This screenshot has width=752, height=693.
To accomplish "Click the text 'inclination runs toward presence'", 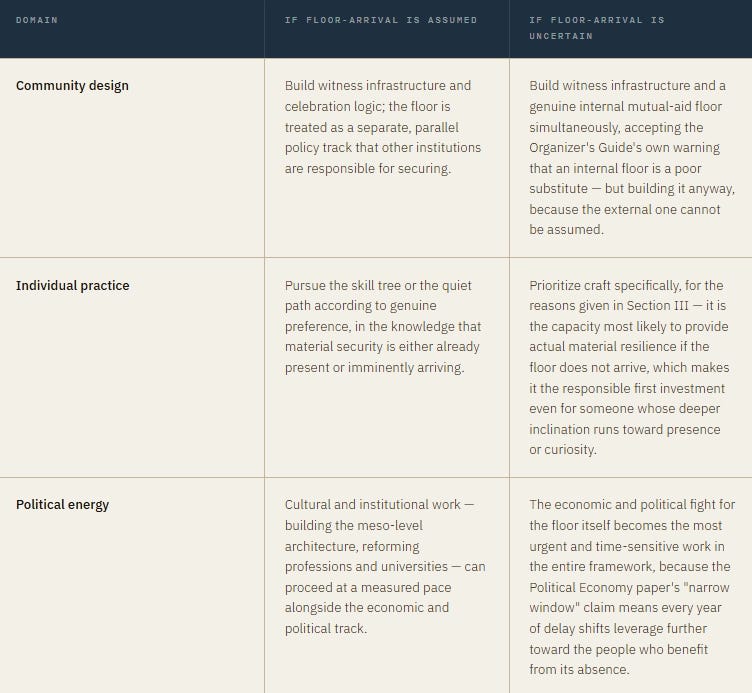I will [625, 430].
